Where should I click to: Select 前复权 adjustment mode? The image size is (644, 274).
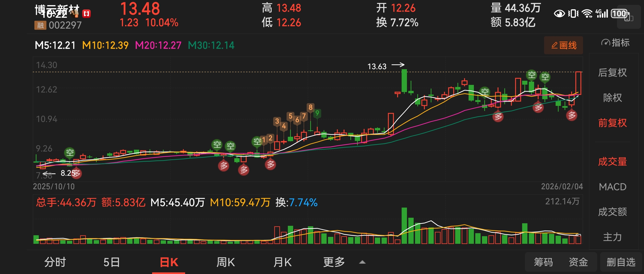(612, 123)
